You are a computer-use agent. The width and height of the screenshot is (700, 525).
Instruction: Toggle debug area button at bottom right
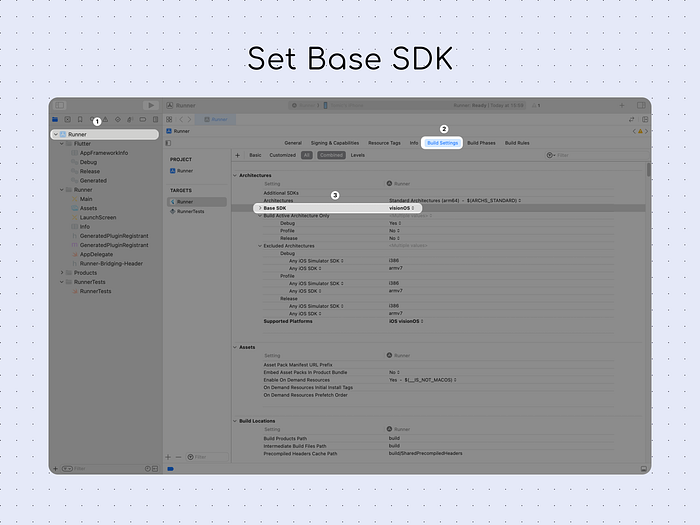[x=644, y=469]
